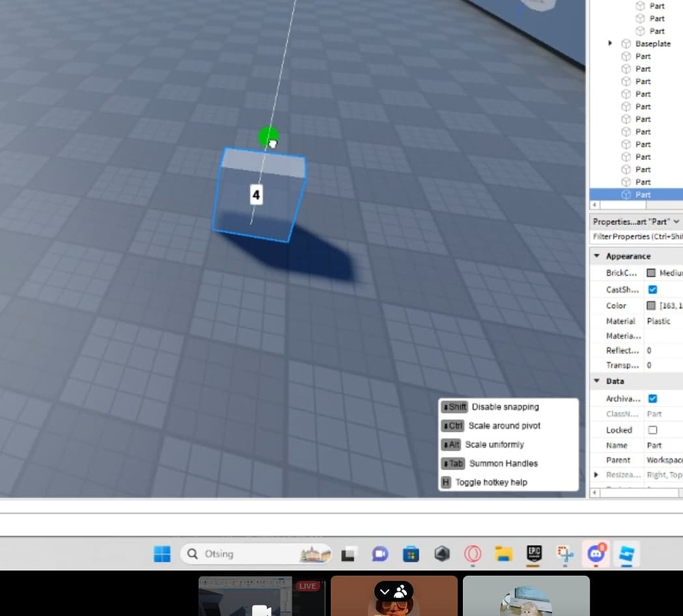Open the Color swatch in Appearance
The image size is (683, 616).
coord(652,305)
